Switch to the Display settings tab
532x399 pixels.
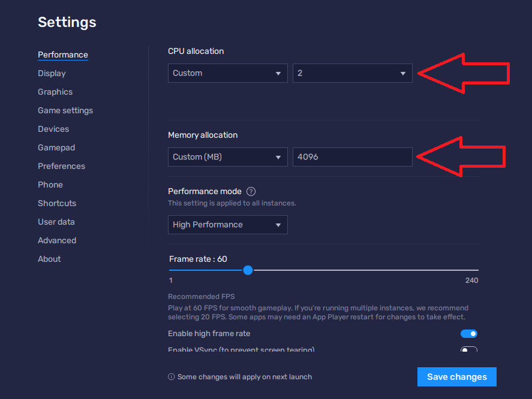coord(52,73)
